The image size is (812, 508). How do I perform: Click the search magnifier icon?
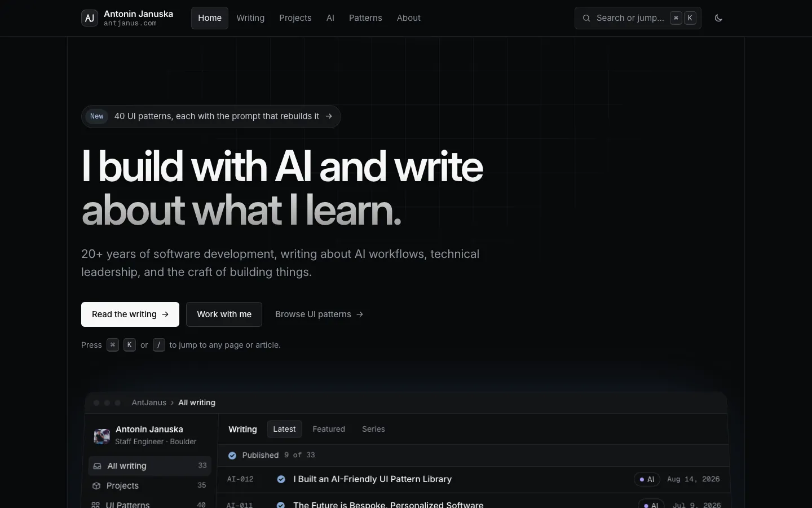point(586,18)
